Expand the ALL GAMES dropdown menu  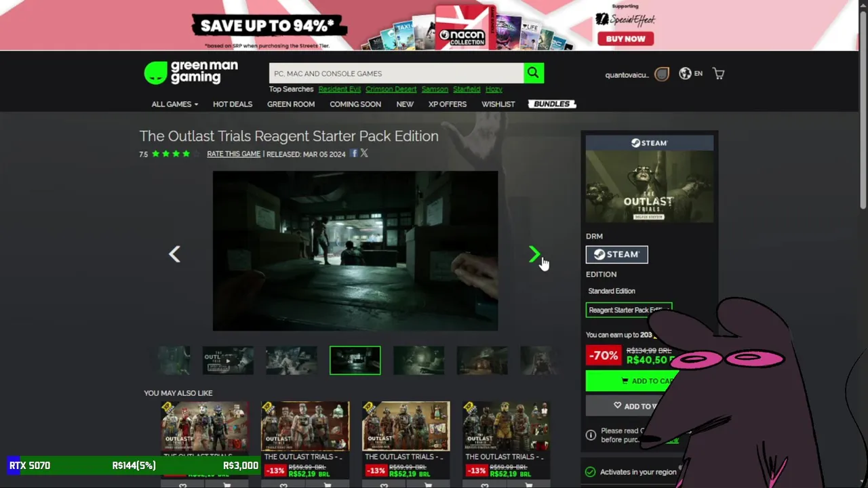pos(175,104)
